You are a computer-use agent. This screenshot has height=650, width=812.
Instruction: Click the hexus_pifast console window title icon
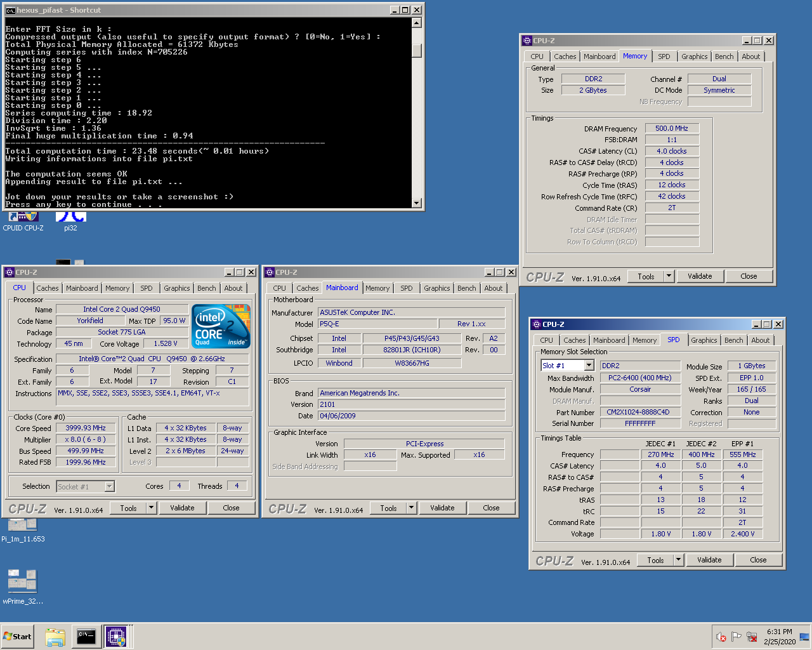[x=10, y=10]
